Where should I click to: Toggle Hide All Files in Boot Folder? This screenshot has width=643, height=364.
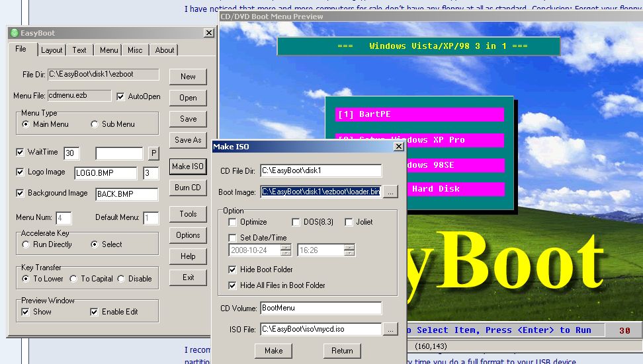[232, 285]
